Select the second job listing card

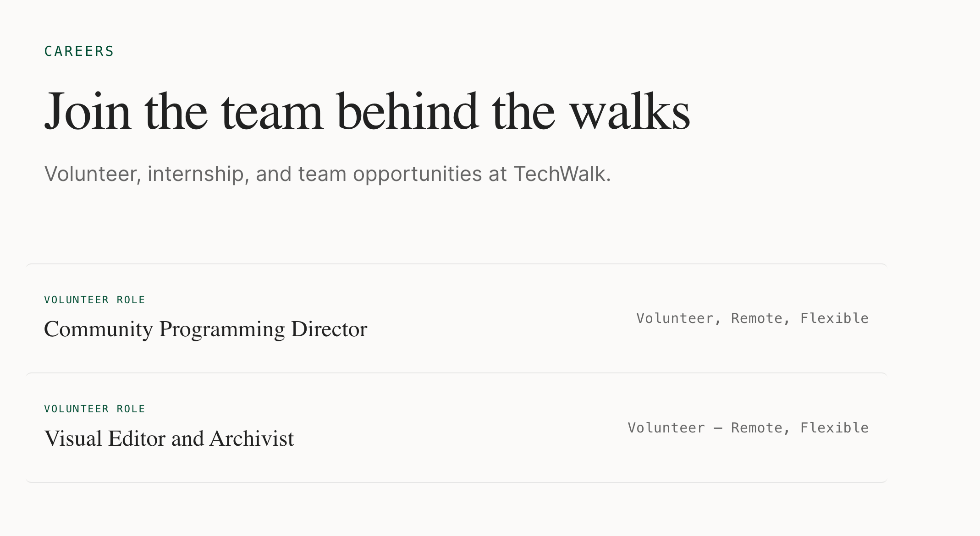point(457,428)
